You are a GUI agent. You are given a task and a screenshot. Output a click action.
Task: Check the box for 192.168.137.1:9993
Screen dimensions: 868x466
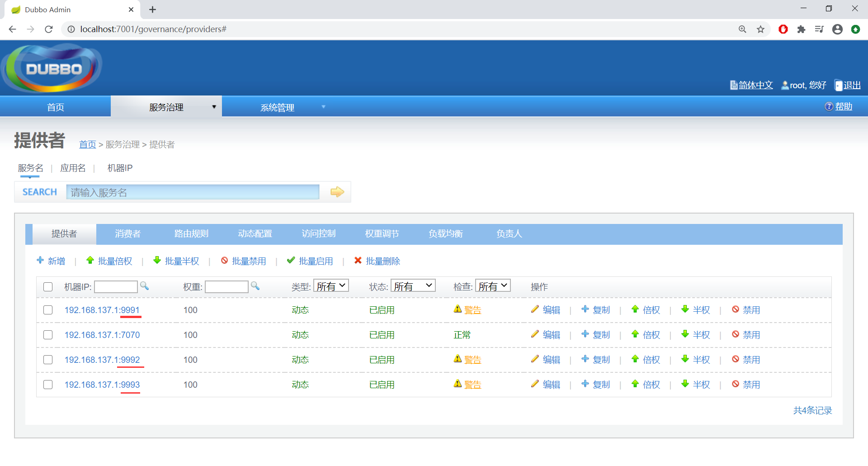click(x=48, y=385)
